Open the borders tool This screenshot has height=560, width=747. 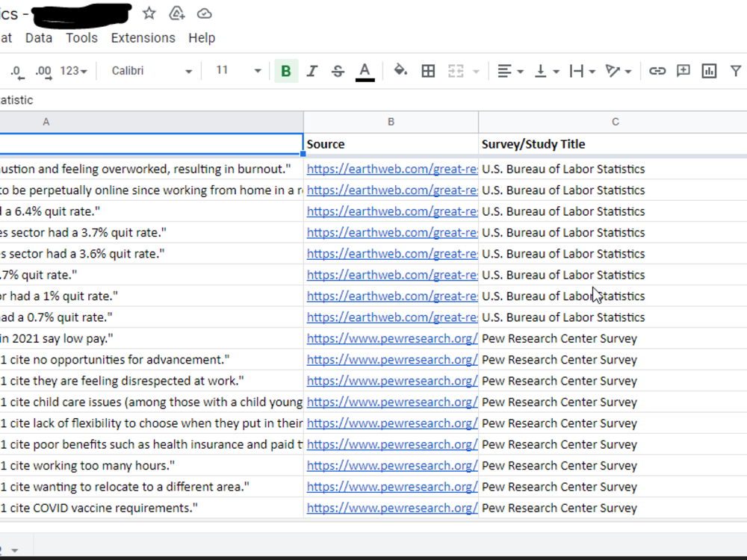pos(428,71)
